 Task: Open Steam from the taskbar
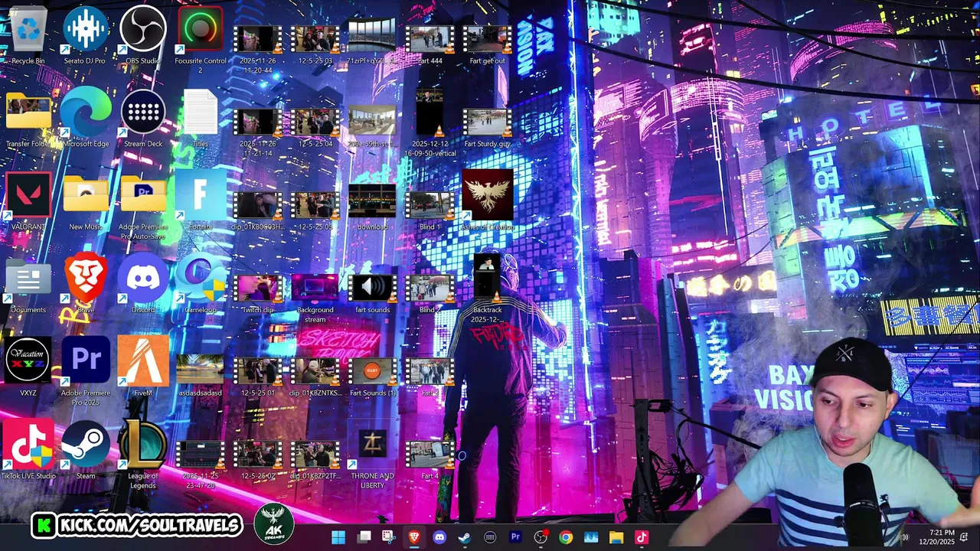click(464, 537)
